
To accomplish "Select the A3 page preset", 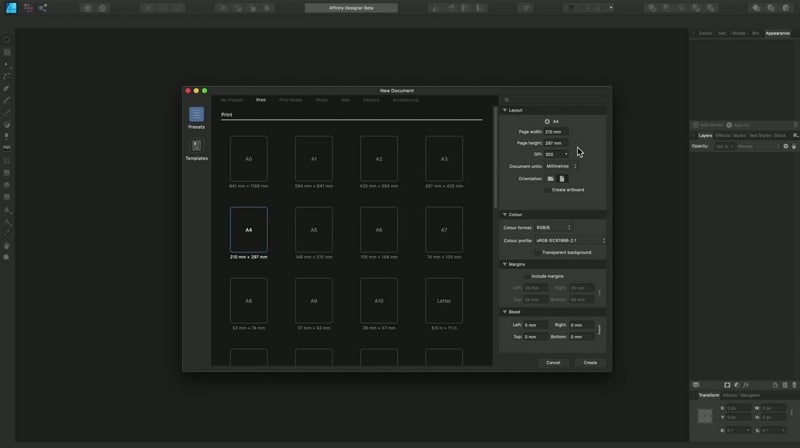I will 444,159.
